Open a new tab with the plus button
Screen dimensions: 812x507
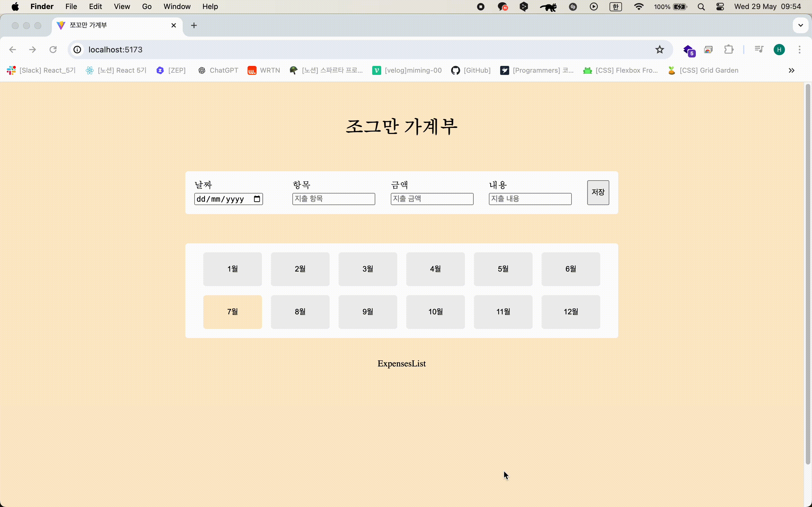pyautogui.click(x=194, y=25)
